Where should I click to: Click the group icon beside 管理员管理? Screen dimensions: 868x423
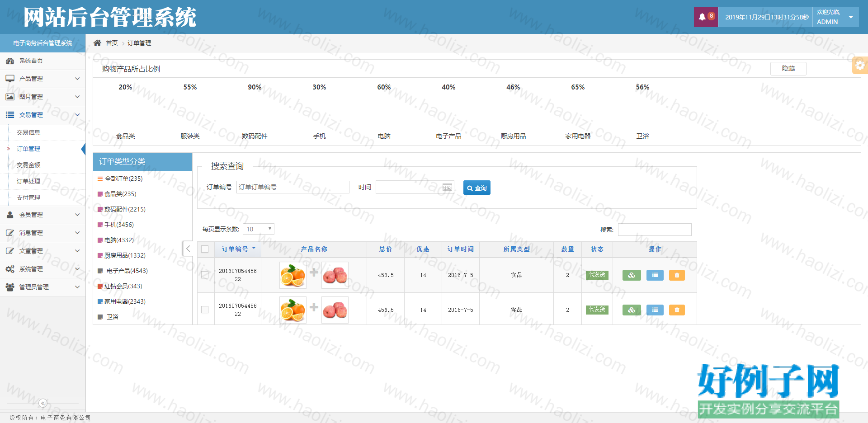(x=10, y=287)
